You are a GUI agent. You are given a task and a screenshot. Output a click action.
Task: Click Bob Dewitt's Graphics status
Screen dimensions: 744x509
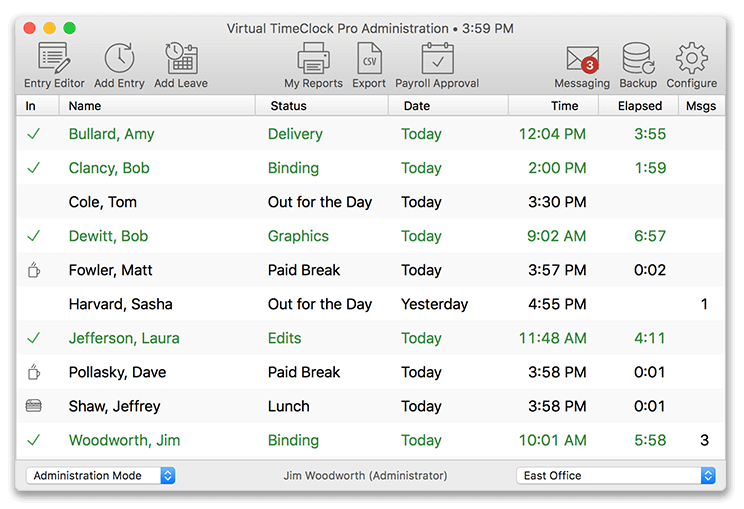click(298, 236)
